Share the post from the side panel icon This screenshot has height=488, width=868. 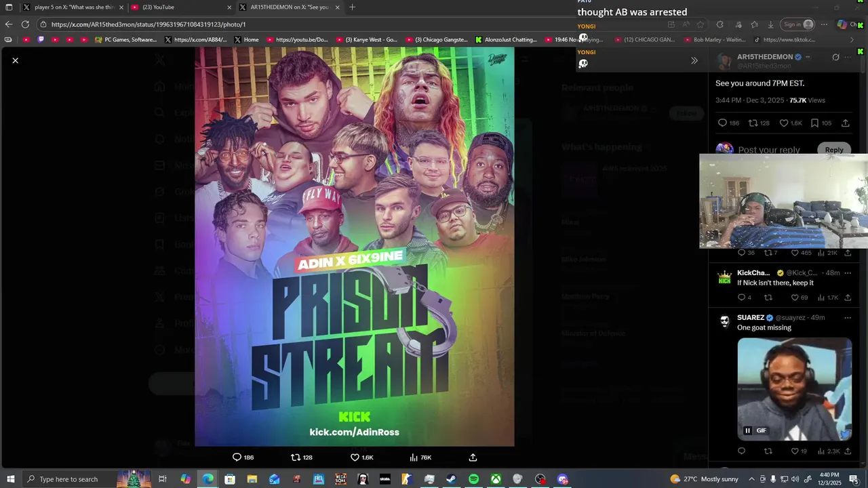pyautogui.click(x=846, y=123)
